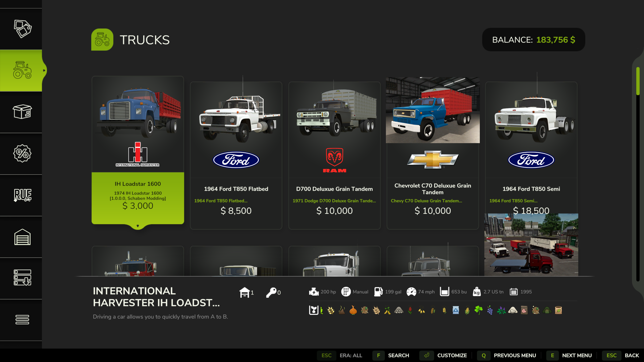This screenshot has width=644, height=362.
Task: Click the speedometer icon
Action: coord(411,292)
